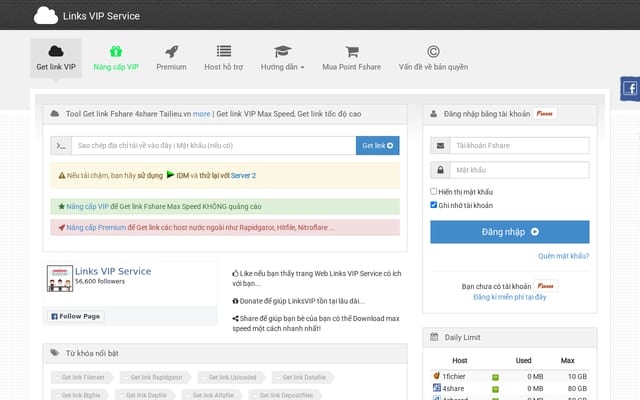Click the calendar icon beside Daily Limit
The width and height of the screenshot is (640, 400).
point(434,337)
